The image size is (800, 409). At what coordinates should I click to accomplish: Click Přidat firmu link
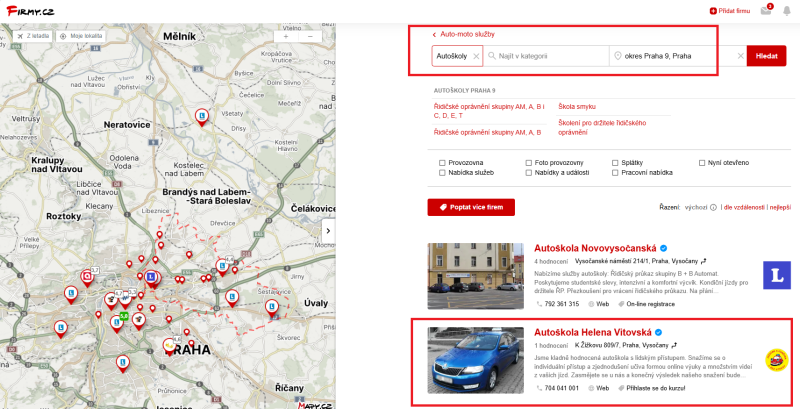[x=730, y=11]
